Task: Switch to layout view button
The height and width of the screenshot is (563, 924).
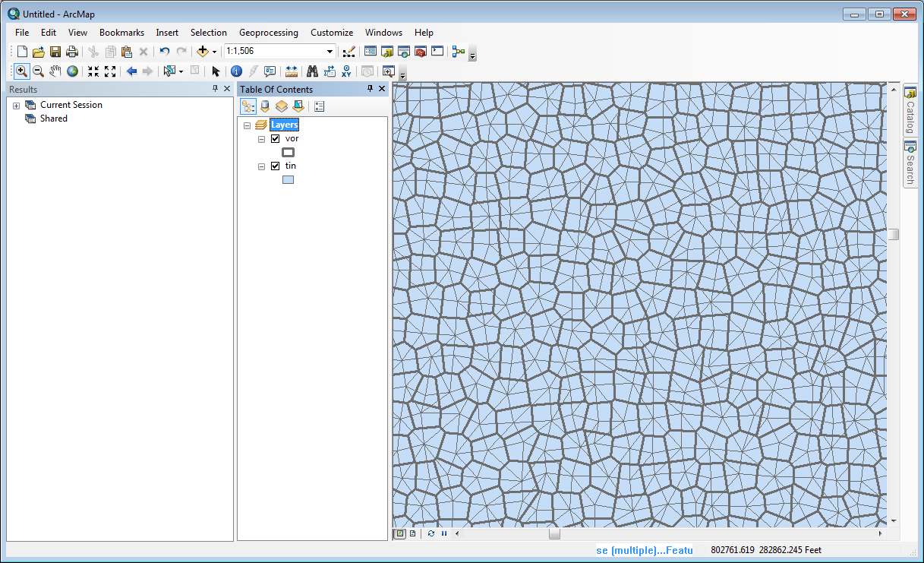Action: [412, 533]
